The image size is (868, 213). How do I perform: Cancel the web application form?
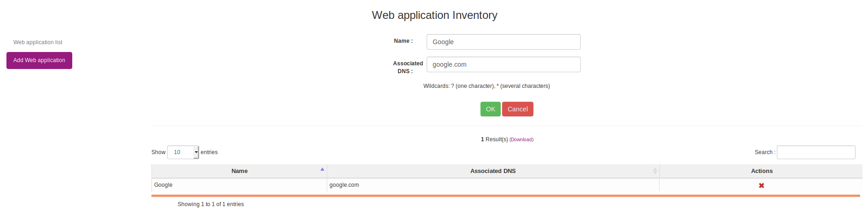click(x=517, y=109)
